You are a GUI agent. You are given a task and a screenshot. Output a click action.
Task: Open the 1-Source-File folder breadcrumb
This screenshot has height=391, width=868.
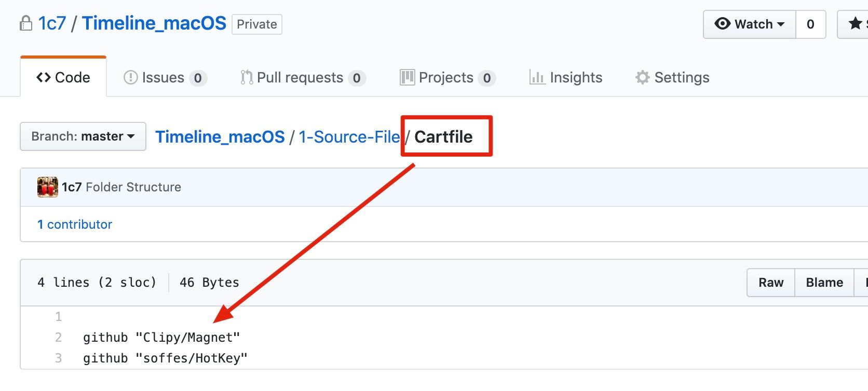(x=350, y=137)
